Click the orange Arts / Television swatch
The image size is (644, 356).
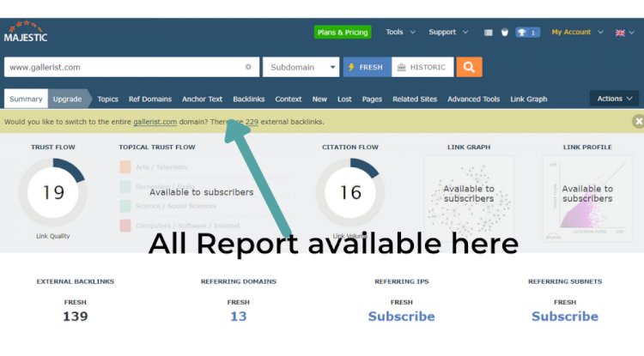[x=125, y=167]
